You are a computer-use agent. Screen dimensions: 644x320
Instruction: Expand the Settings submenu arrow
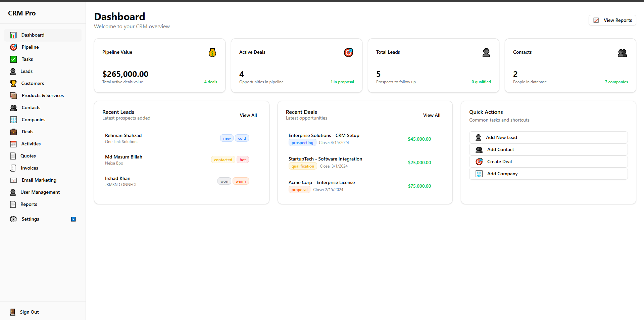tap(73, 219)
